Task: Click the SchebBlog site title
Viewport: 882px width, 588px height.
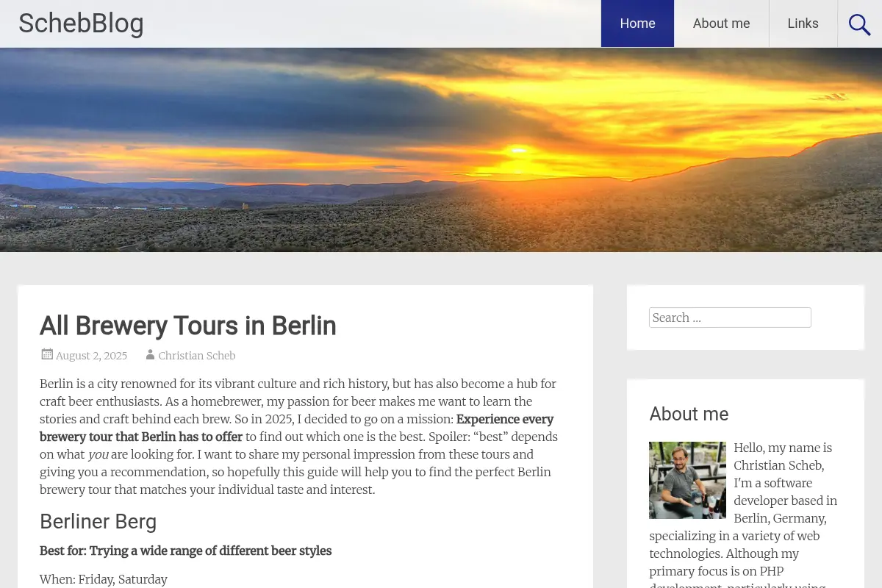Action: tap(81, 24)
